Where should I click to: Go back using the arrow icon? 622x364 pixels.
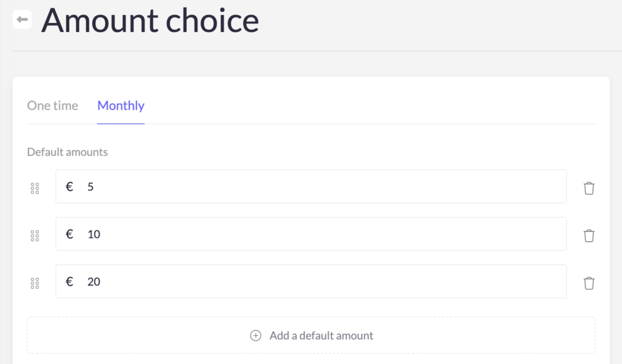tap(22, 19)
